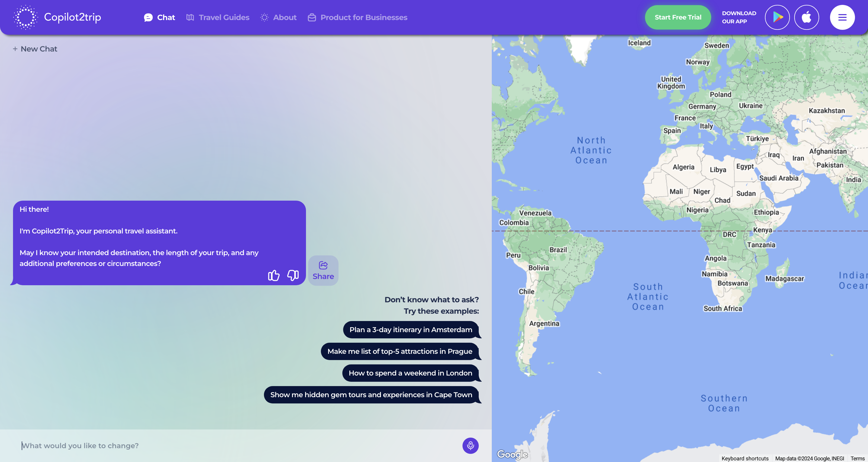The width and height of the screenshot is (868, 462).
Task: Click Poland on the map
Action: [720, 95]
